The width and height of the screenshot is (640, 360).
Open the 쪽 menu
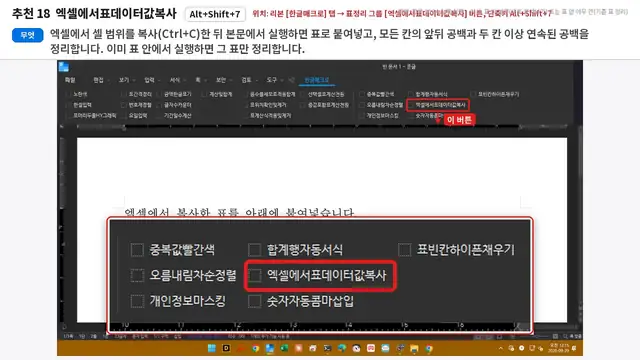[x=198, y=80]
